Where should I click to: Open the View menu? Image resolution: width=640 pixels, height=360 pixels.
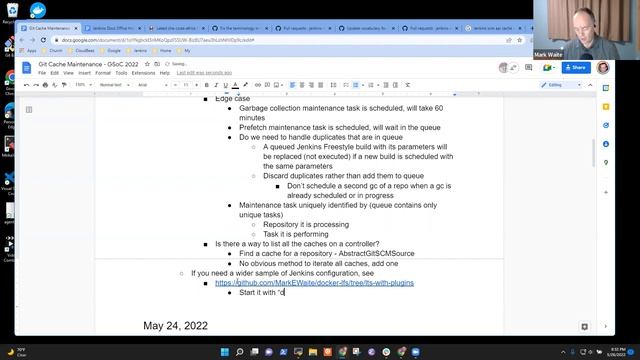68,73
